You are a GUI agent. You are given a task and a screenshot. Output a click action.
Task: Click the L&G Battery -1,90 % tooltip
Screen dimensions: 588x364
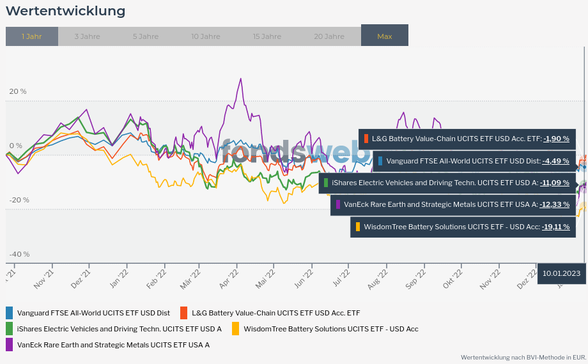(x=467, y=139)
